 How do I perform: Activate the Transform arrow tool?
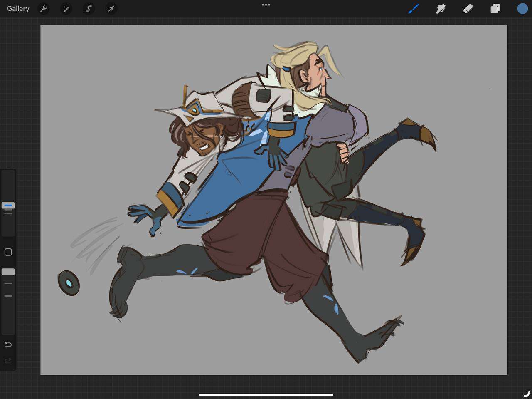[x=111, y=8]
